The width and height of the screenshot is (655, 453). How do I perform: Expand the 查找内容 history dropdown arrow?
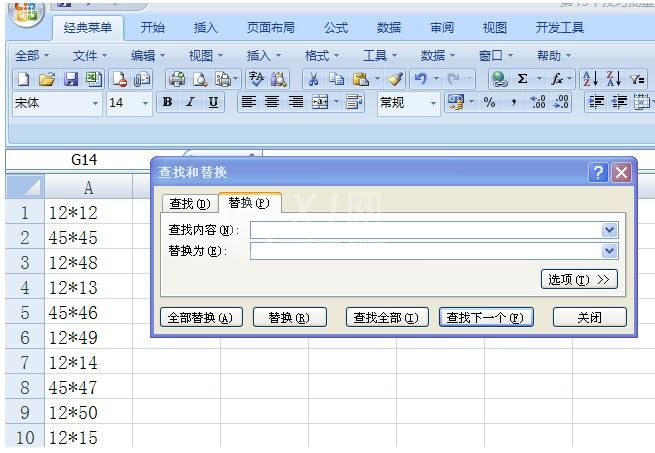[x=609, y=230]
